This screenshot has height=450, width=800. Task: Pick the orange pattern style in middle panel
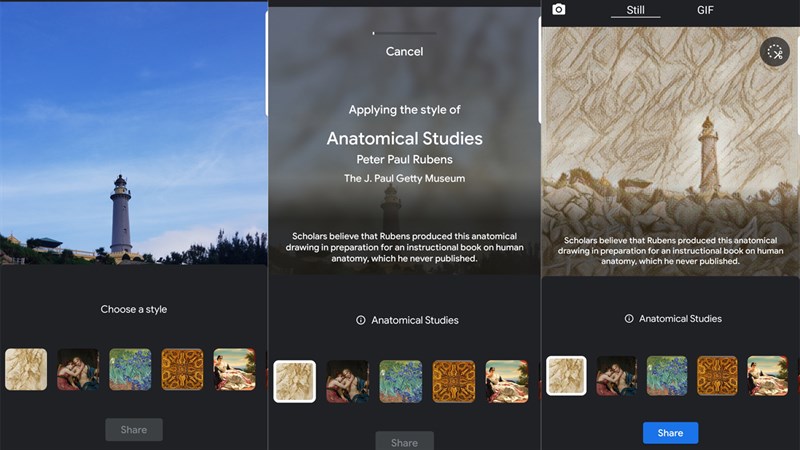[x=454, y=382]
